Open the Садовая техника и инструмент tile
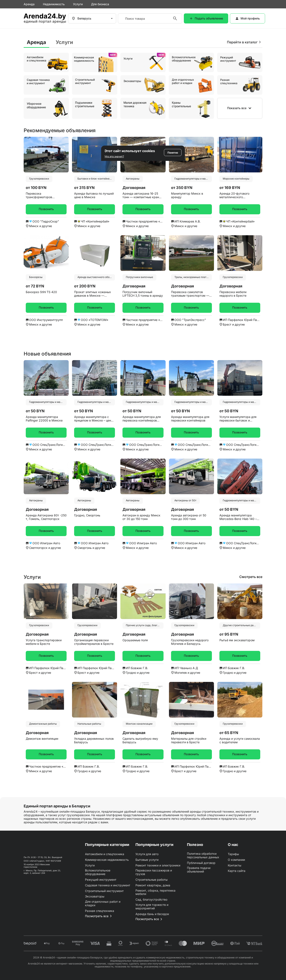Viewport: 286px width, 980px height. pyautogui.click(x=46, y=85)
